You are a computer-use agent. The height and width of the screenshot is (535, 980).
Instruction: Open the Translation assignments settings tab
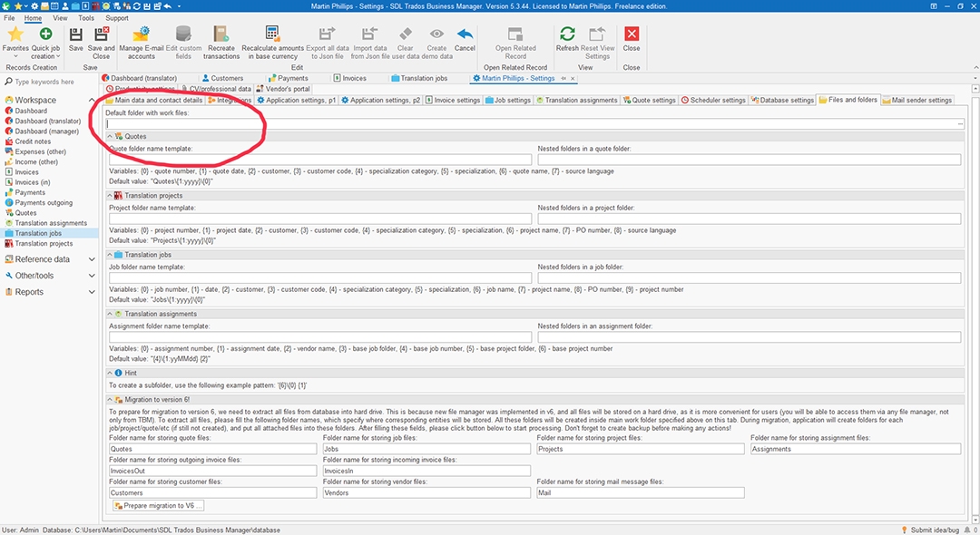(577, 100)
